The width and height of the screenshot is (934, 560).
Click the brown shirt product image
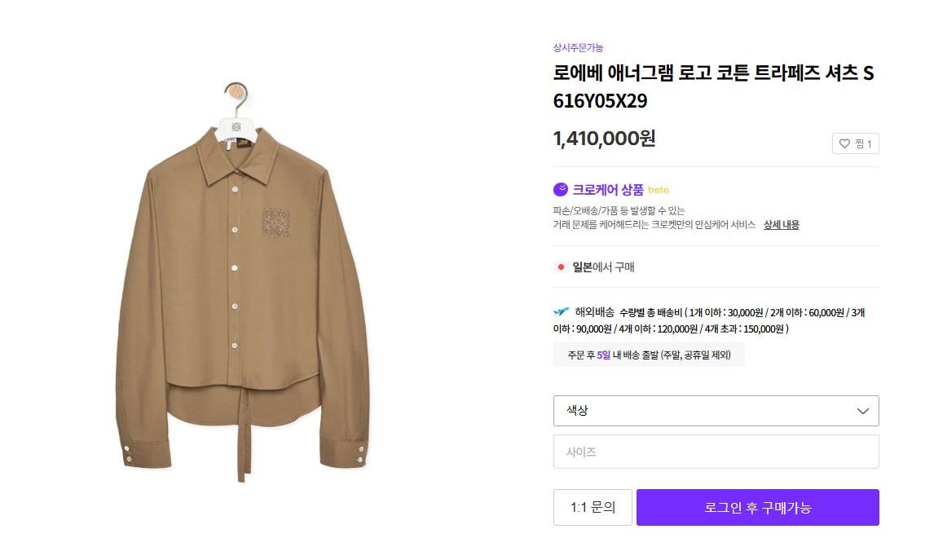pyautogui.click(x=236, y=302)
